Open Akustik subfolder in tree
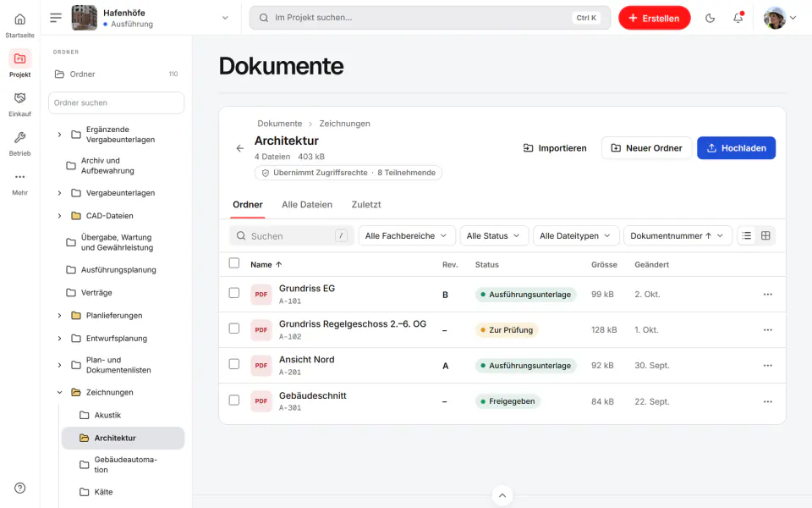Viewport: 812px width, 508px height. click(122, 415)
